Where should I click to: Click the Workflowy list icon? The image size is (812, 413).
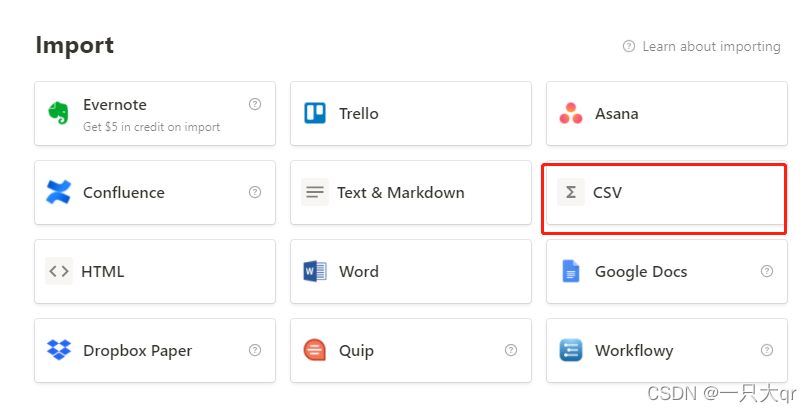tap(571, 350)
